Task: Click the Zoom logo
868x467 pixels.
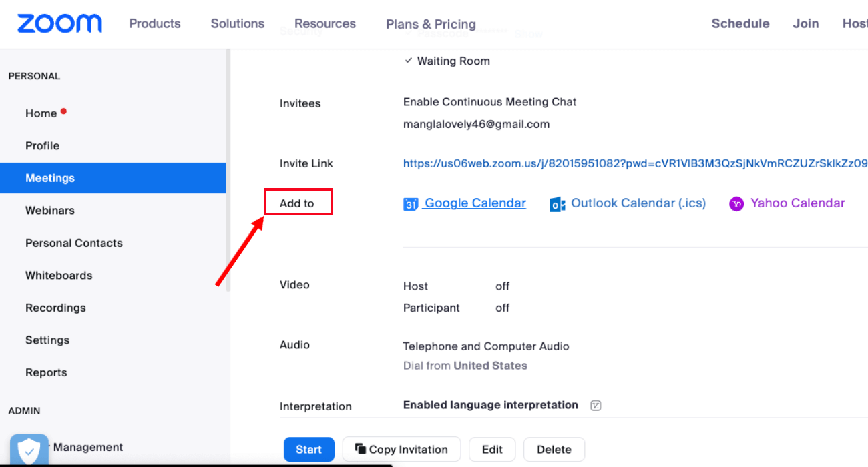Action: pos(59,23)
